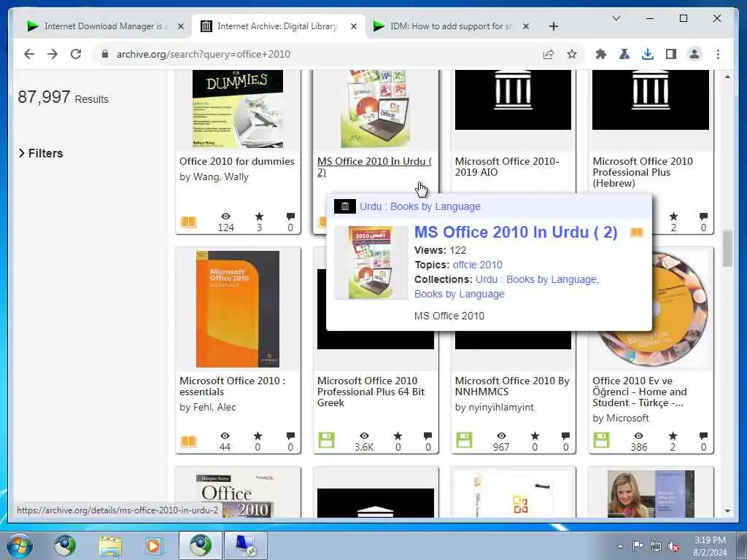The image size is (747, 560).
Task: Close the Internet Download Manager tab
Action: 181,26
